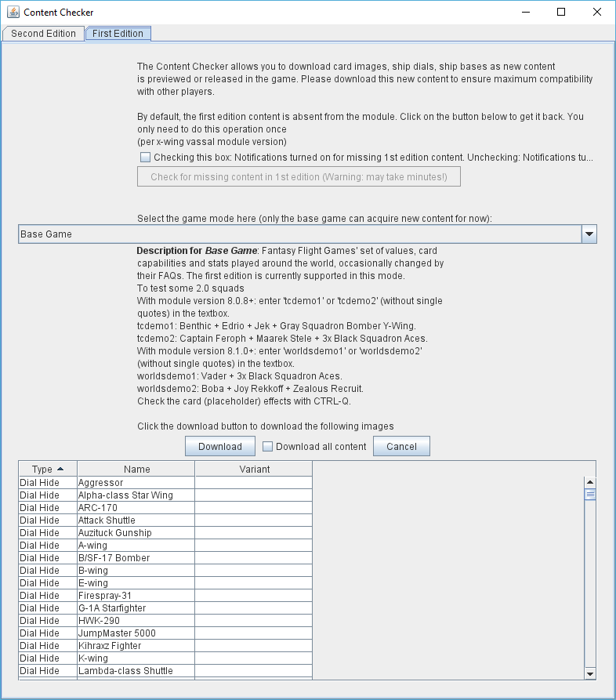
Task: Select the E-wing row
Action: 165,582
